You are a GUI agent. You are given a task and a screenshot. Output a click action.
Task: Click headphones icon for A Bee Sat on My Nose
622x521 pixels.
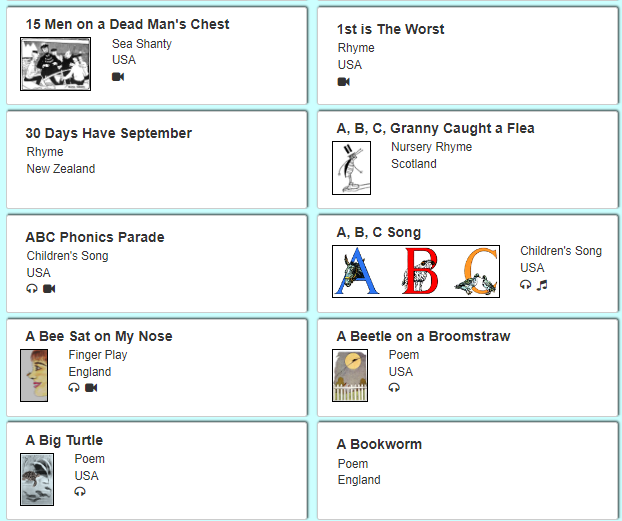[74, 387]
